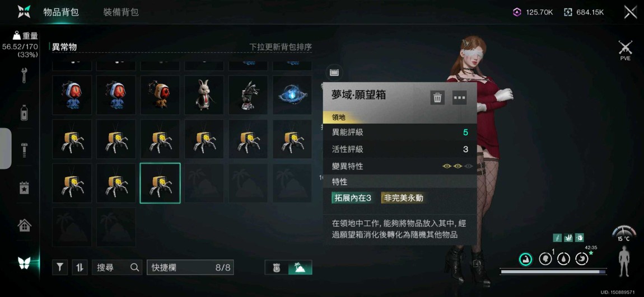
Task: Toggle inventory sort order button
Action: (x=80, y=267)
